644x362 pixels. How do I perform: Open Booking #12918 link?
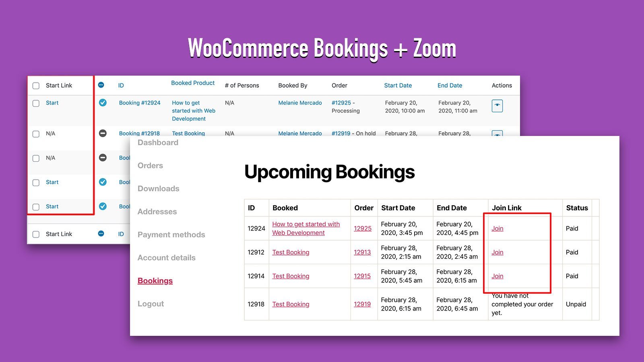139,133
